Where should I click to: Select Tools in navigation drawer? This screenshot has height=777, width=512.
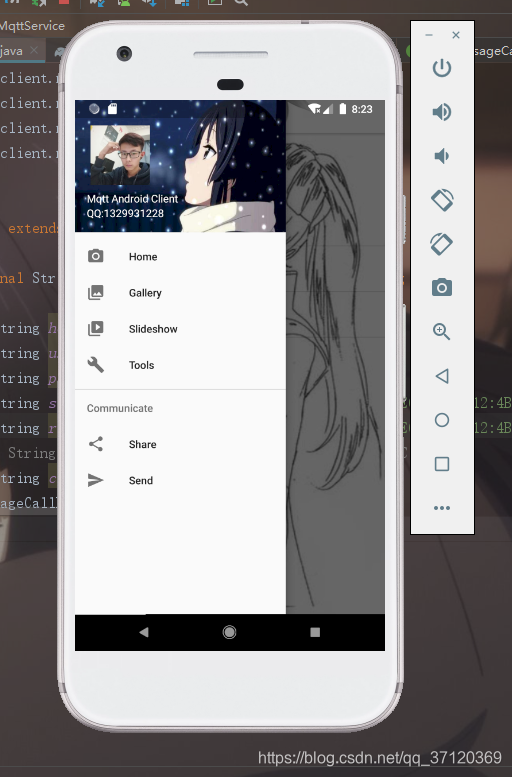coord(180,365)
